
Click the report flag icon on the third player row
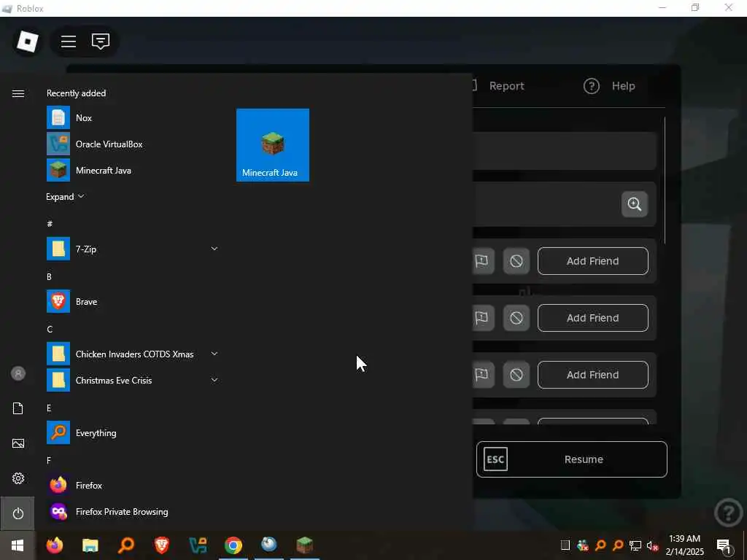tap(482, 375)
